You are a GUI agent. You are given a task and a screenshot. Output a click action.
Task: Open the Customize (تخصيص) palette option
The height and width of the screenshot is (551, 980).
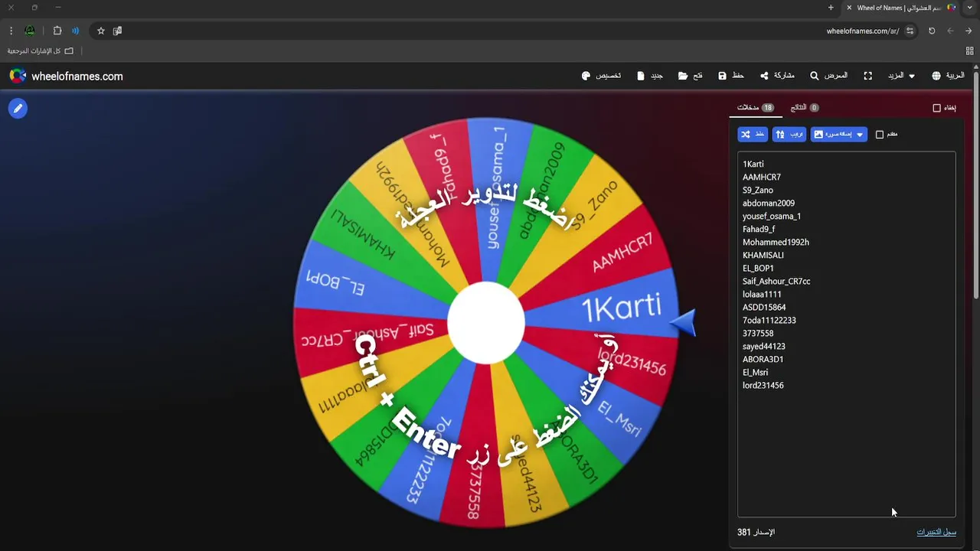click(601, 76)
